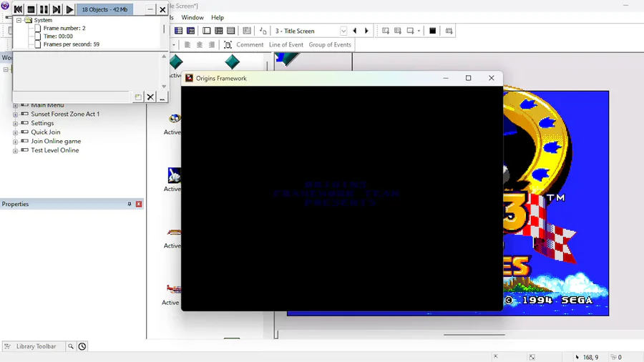Select teal diamond object behind Origins window
The height and width of the screenshot is (362, 644).
232,62
